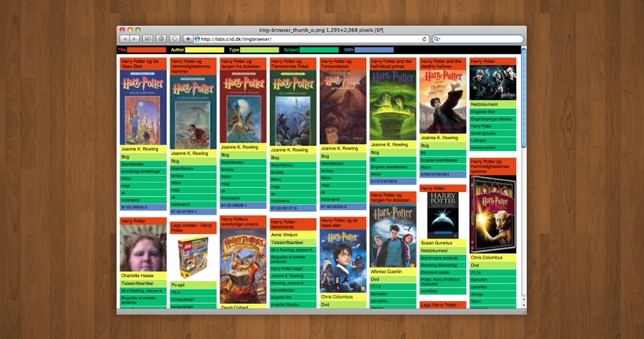Focus the browser search field
Image resolution: width=644 pixels, height=339 pixels.
[478, 39]
